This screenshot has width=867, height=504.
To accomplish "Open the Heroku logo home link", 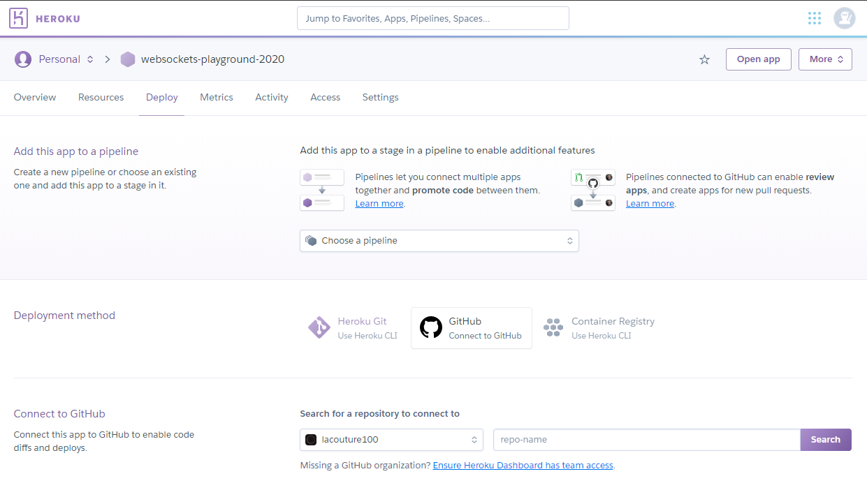I will (x=45, y=18).
